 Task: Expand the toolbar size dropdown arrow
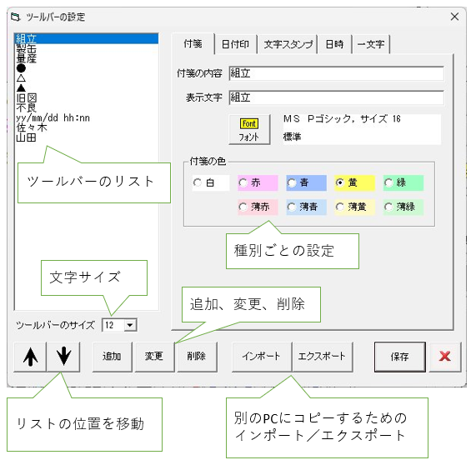tap(130, 325)
